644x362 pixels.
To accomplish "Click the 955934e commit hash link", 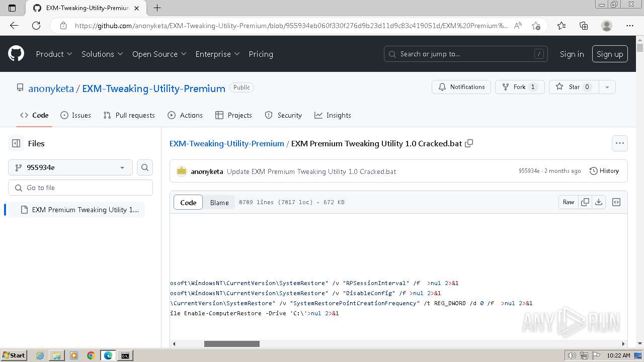I will tap(529, 171).
